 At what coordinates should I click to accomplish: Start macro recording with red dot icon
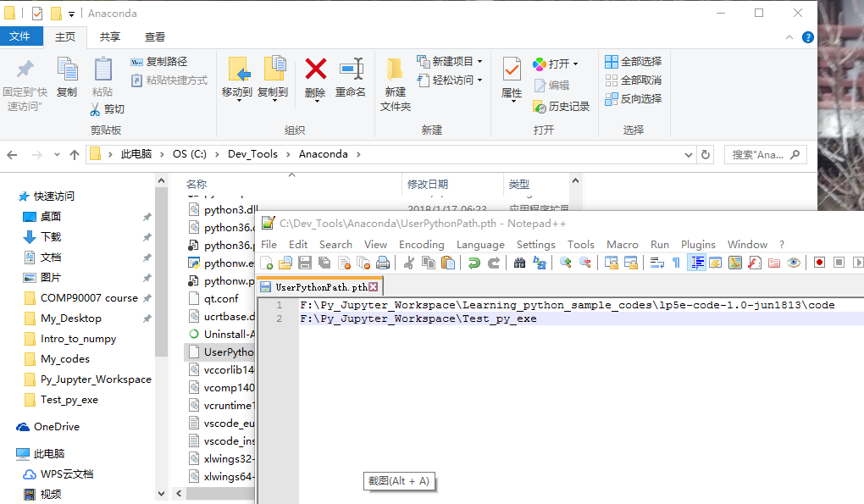pyautogui.click(x=819, y=263)
